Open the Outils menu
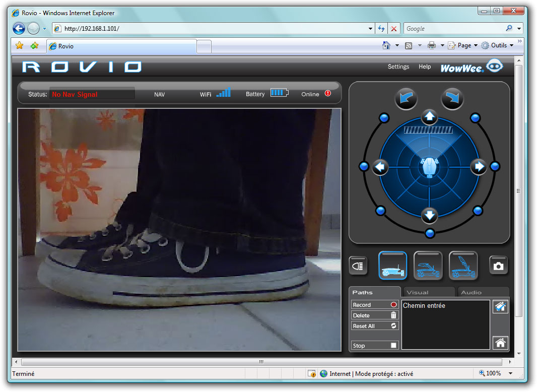This screenshot has width=537, height=392. 497,45
